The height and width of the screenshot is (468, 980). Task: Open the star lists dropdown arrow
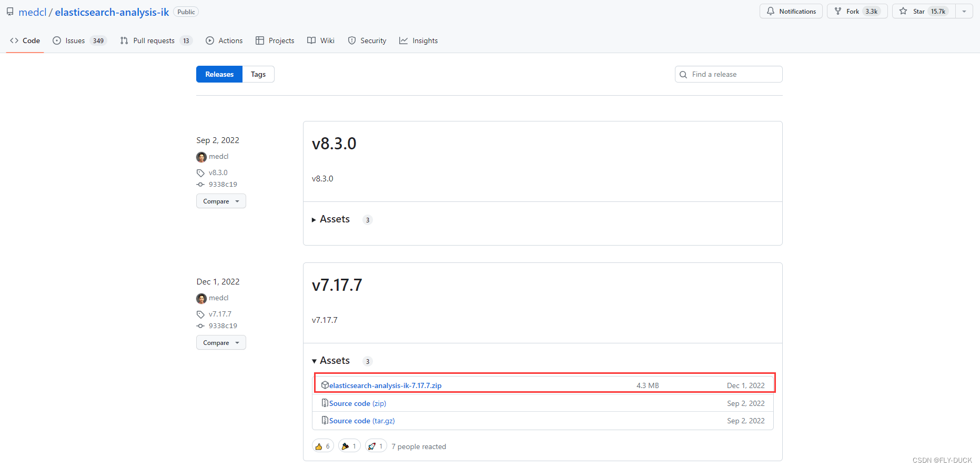click(964, 11)
